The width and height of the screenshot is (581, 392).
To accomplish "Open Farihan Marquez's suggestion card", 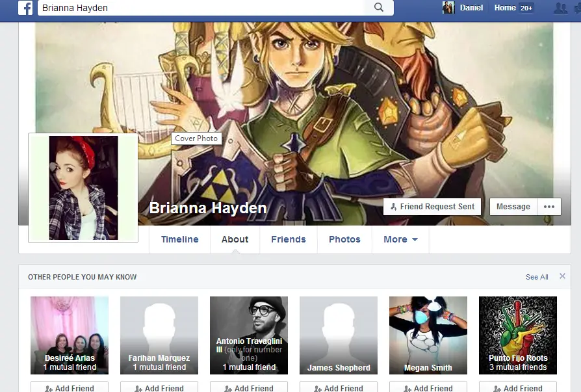I will (159, 335).
